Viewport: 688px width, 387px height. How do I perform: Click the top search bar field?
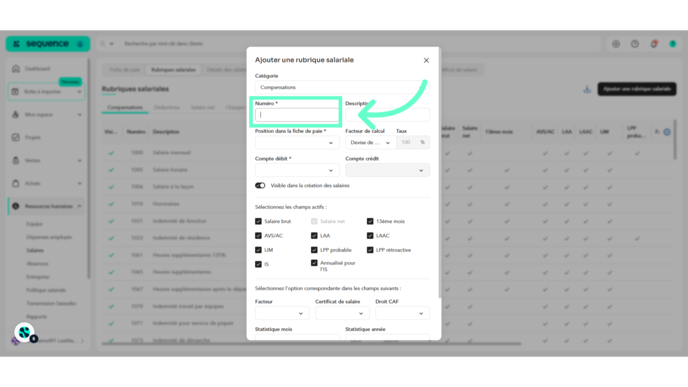[x=360, y=44]
